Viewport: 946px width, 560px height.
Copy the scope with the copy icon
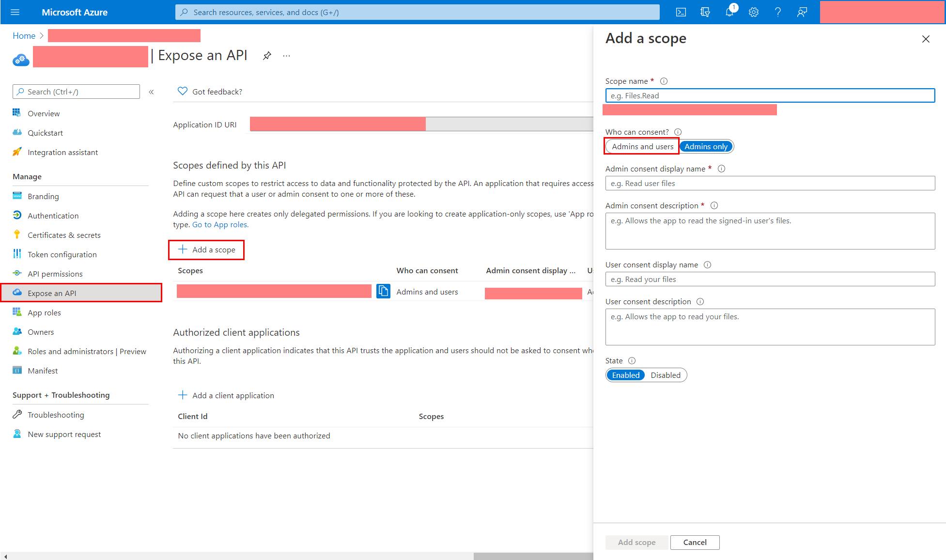pos(383,291)
